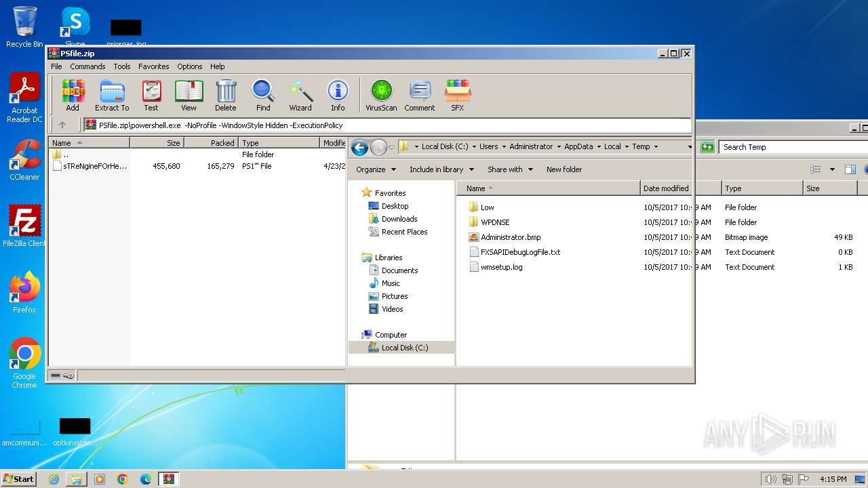
Task: Select Documents library
Action: coord(399,270)
